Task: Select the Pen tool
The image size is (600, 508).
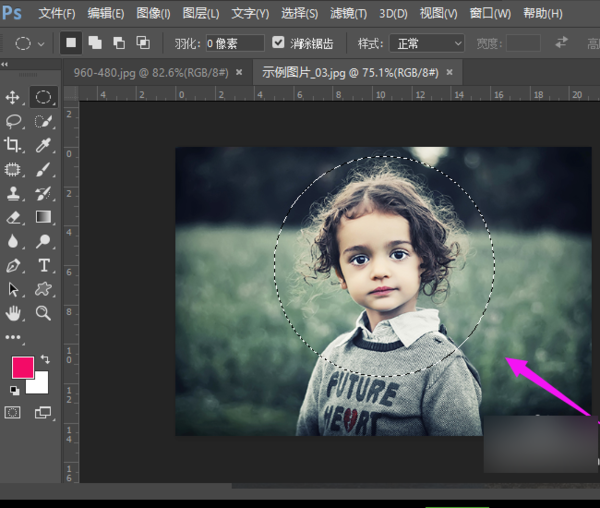Action: tap(14, 266)
